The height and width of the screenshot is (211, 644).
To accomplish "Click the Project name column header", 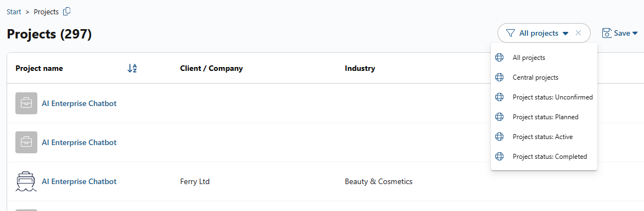I will coord(40,68).
